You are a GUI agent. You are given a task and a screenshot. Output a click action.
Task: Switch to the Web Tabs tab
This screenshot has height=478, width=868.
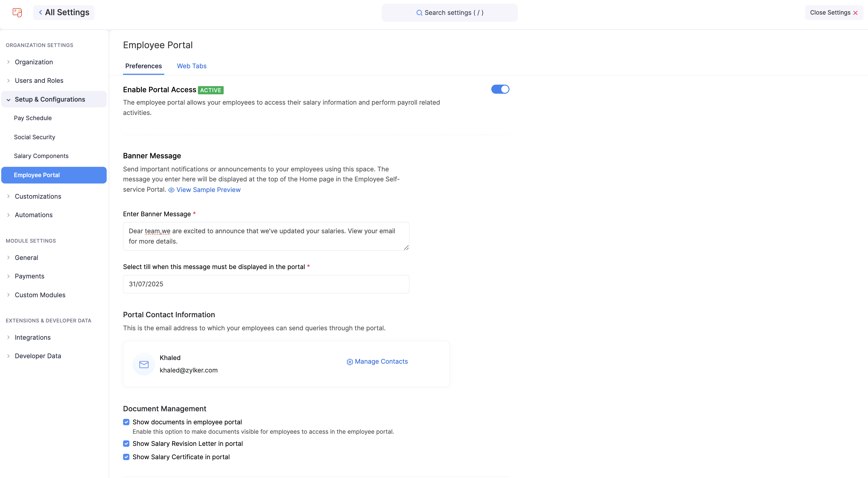pos(192,66)
